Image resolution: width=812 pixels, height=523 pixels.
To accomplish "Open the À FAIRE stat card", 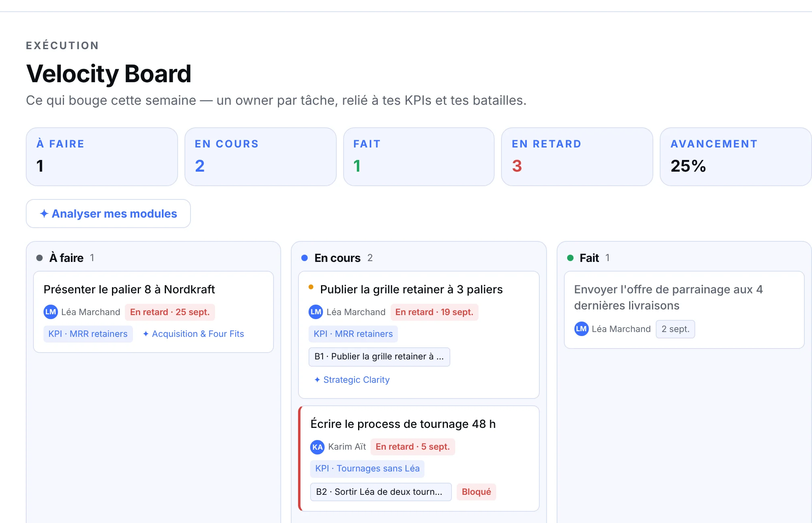I will point(102,157).
